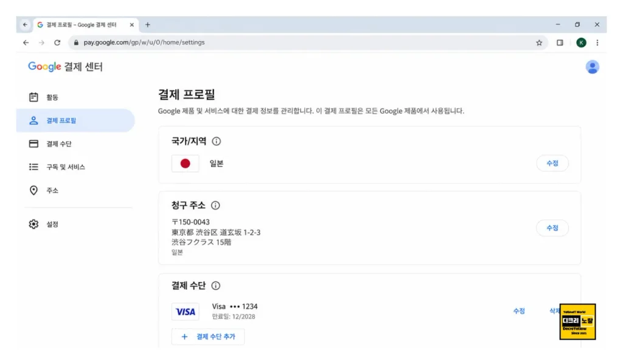
Task: Click the 결제 수단 card icon in the sidebar
Action: pos(34,143)
